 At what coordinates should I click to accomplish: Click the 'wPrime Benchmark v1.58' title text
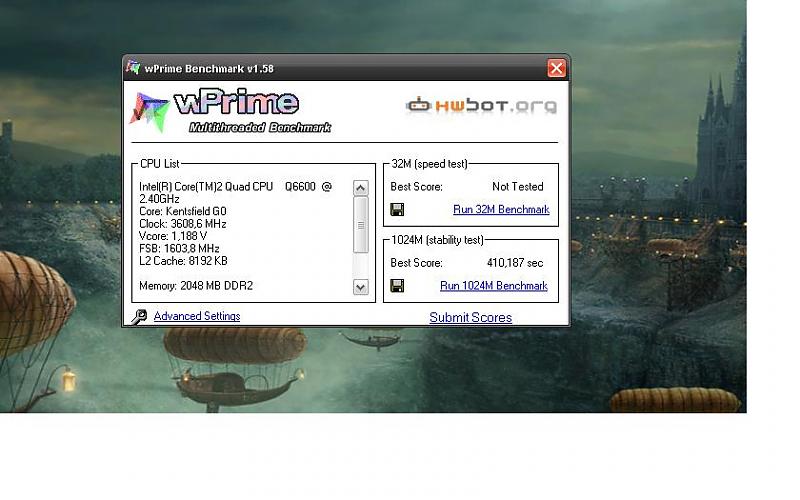coord(209,68)
